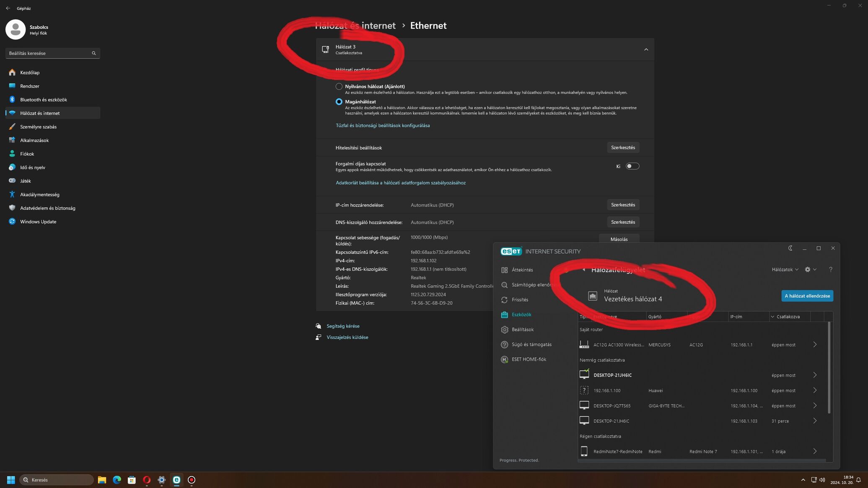Go back with Hálózatfelügyelet back arrow

tap(583, 269)
